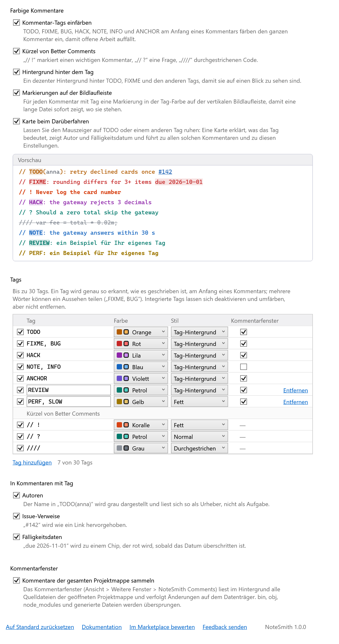Disable 'Markierungen auf der Bildlaufleiste'
Image resolution: width=339 pixels, height=644 pixels.
click(16, 93)
